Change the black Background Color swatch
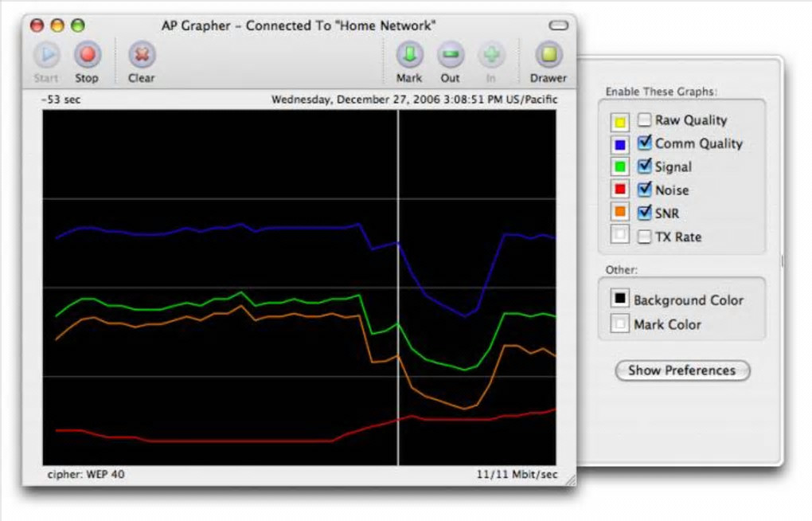 pyautogui.click(x=620, y=298)
